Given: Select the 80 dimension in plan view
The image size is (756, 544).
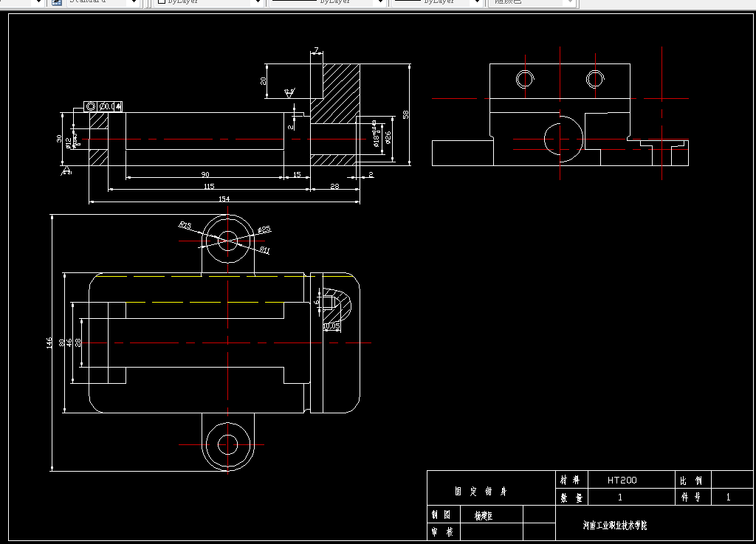Looking at the screenshot, I should [61, 342].
